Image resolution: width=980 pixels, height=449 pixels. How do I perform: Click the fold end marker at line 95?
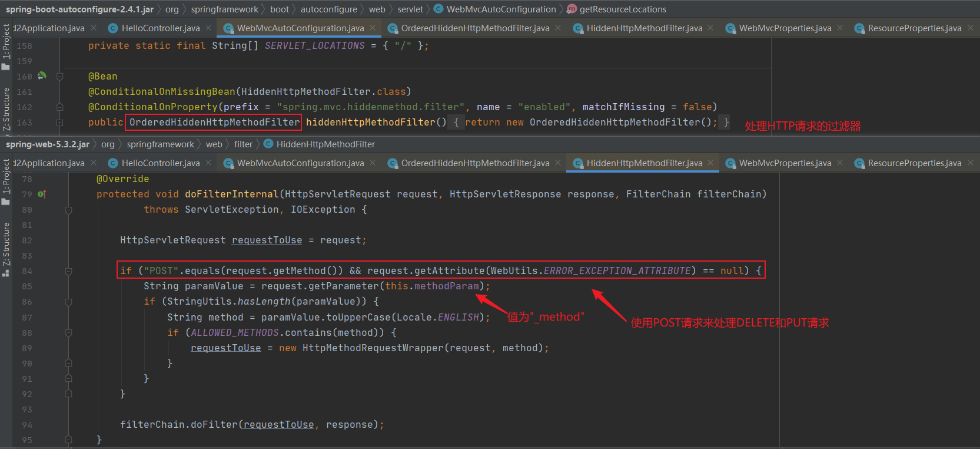point(69,440)
